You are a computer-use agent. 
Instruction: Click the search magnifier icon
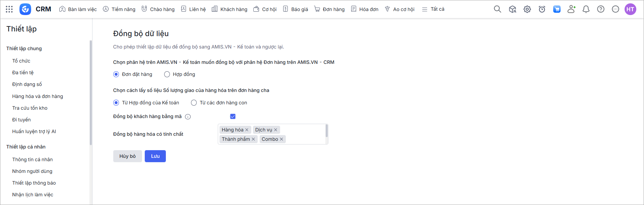tap(498, 9)
